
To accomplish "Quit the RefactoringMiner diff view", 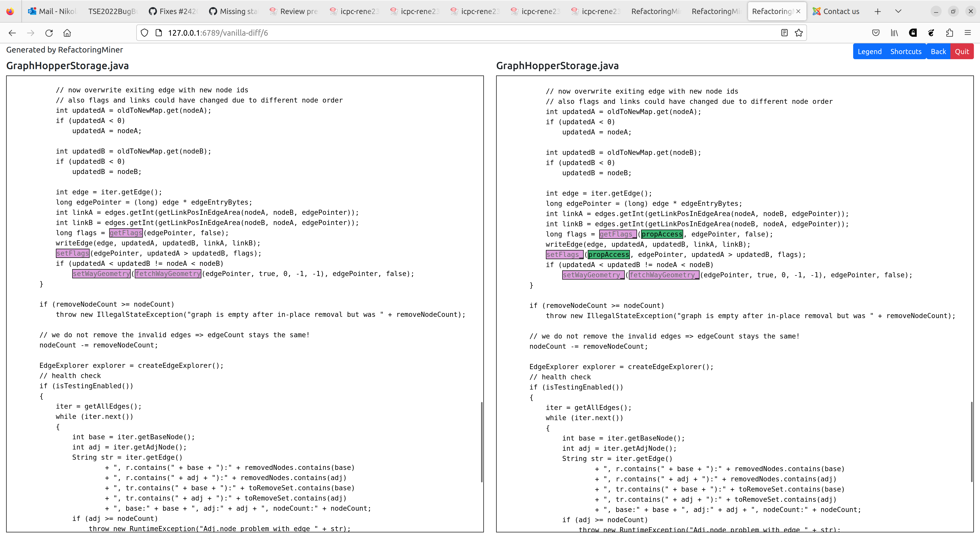I will pos(962,51).
